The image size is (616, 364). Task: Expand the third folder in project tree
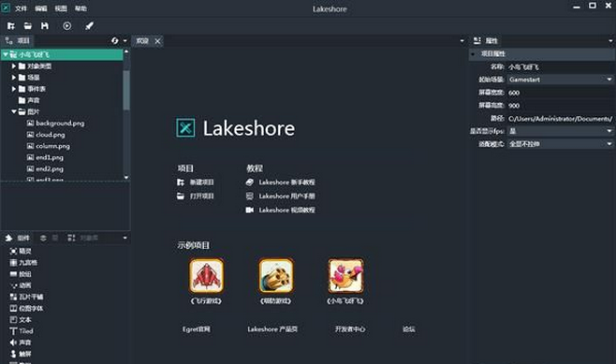[x=14, y=89]
